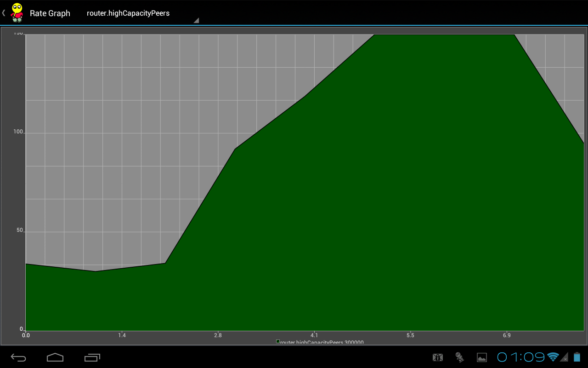Open the picture screenshot notification icon
The image size is (588, 368).
point(481,357)
